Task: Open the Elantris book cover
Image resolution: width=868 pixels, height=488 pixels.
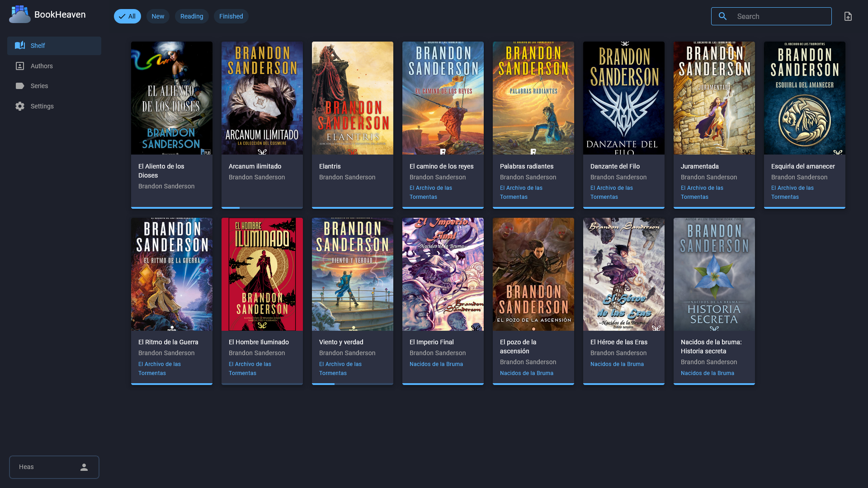Action: [352, 98]
